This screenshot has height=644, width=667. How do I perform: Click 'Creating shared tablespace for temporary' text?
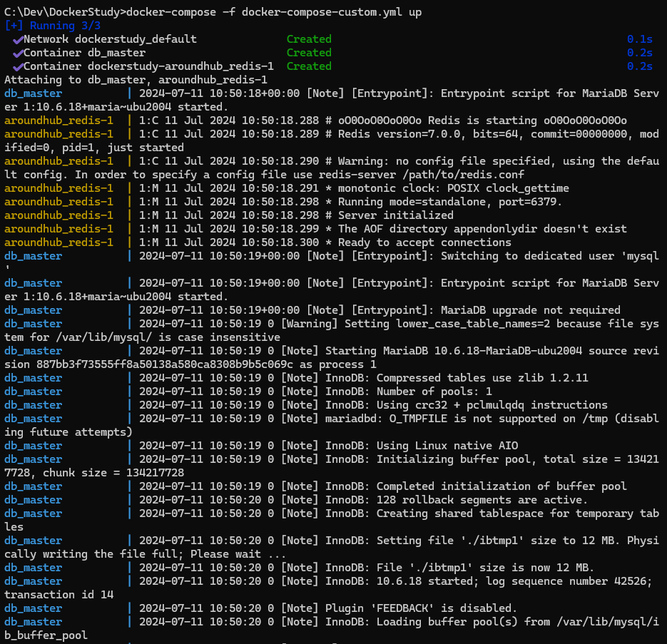(504, 513)
